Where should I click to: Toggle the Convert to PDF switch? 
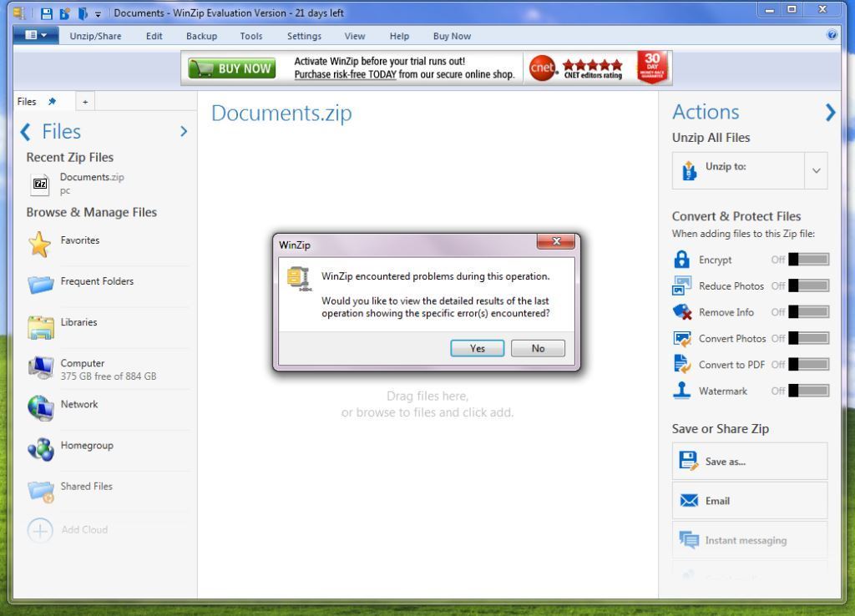pyautogui.click(x=808, y=364)
